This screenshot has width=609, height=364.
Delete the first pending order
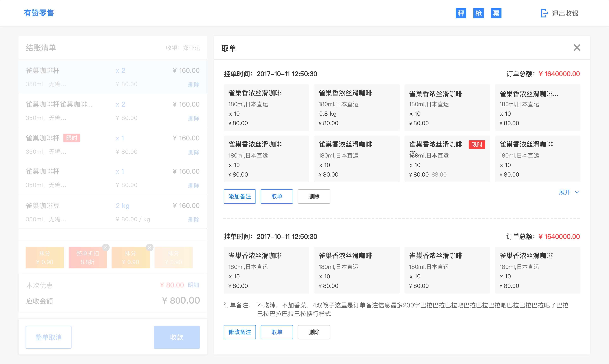pos(314,197)
